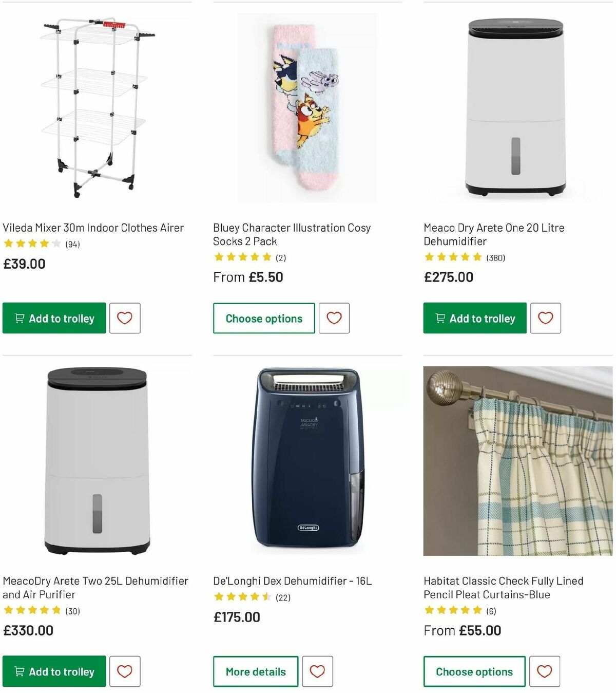Add the Meaco Dry Arete One to trolley
Image resolution: width=616 pixels, height=693 pixels.
coord(473,319)
